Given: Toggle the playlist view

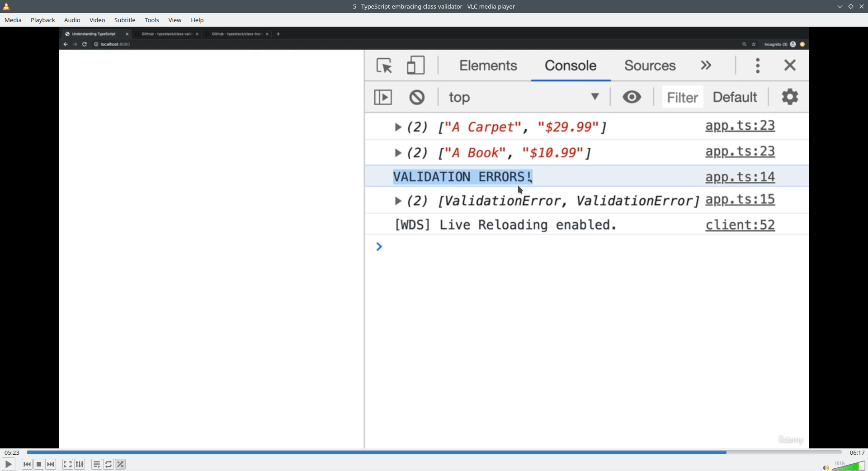Looking at the screenshot, I should pos(97,464).
